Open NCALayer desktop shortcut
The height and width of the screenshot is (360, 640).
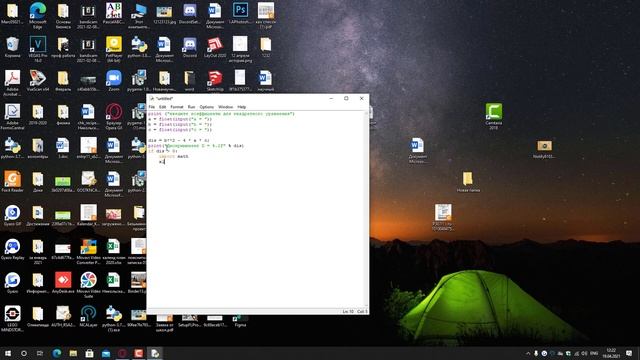pos(88,316)
